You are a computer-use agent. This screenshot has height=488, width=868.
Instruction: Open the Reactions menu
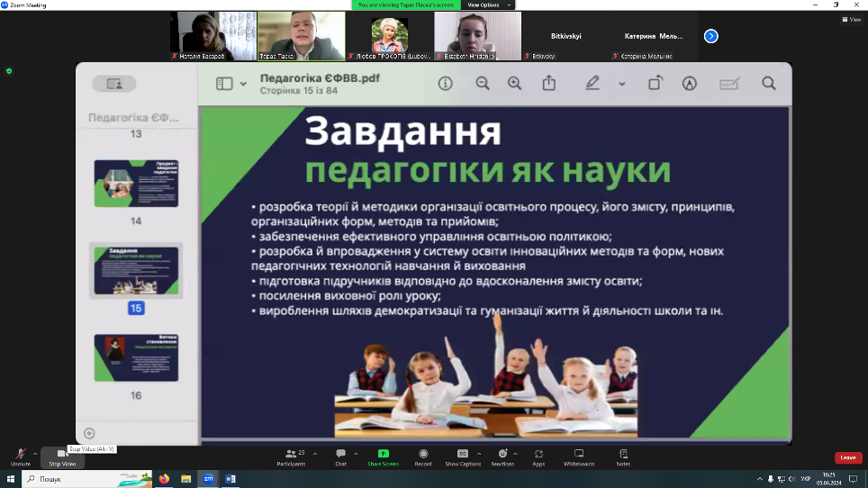(502, 457)
